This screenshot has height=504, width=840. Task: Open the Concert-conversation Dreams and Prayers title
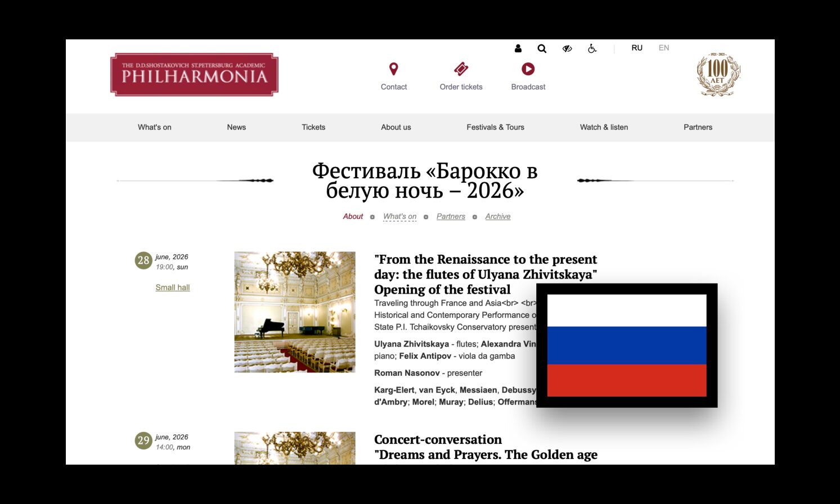click(486, 447)
